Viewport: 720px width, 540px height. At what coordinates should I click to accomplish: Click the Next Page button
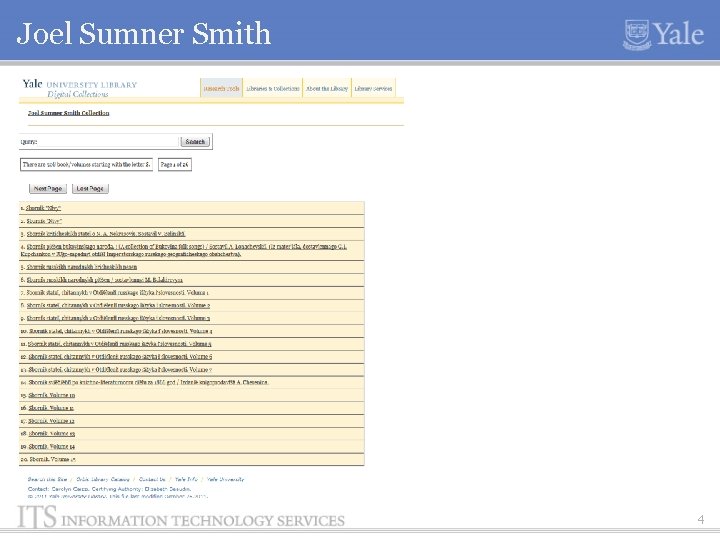pyautogui.click(x=48, y=188)
